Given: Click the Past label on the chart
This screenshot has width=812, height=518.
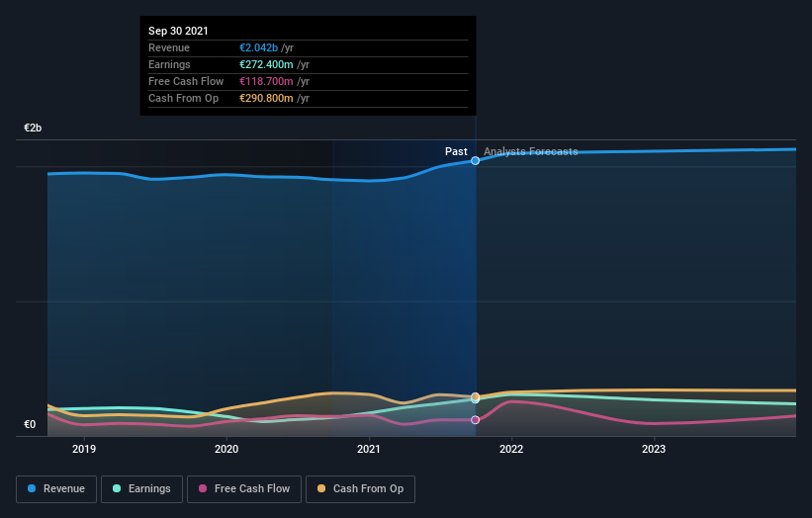Looking at the screenshot, I should [x=456, y=151].
